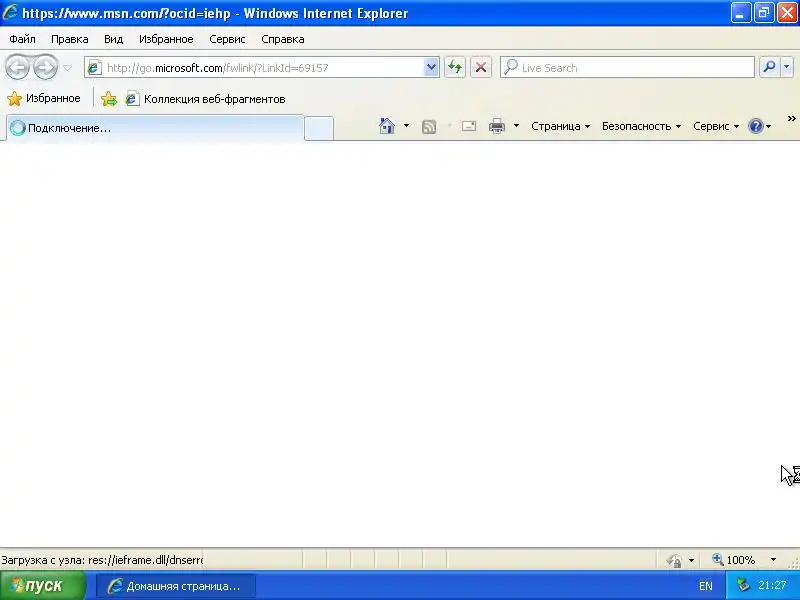Go back with the Back arrow button
The width and height of the screenshot is (800, 600).
tap(17, 67)
